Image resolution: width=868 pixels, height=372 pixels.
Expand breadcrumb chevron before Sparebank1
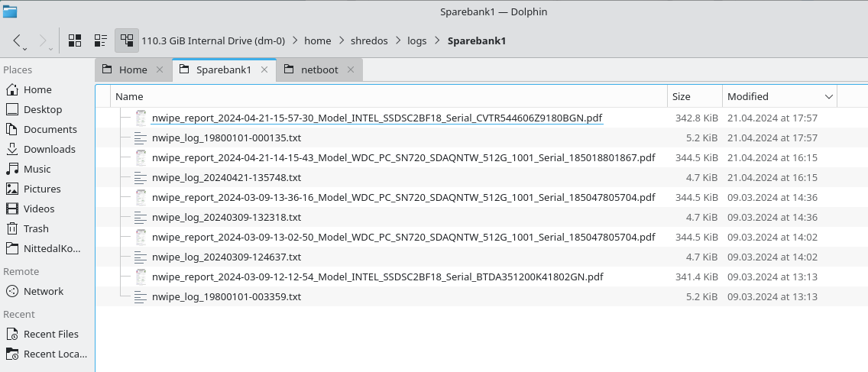pos(437,40)
